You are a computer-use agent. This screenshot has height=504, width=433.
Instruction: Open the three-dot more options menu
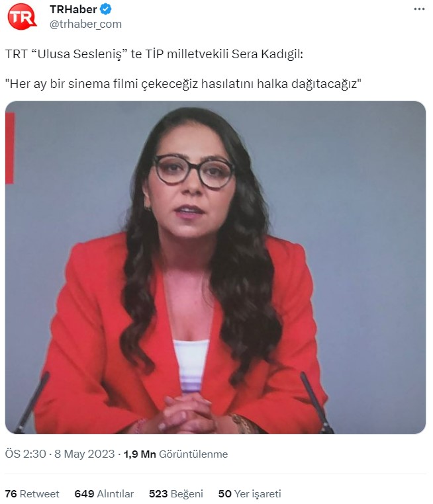(x=419, y=9)
